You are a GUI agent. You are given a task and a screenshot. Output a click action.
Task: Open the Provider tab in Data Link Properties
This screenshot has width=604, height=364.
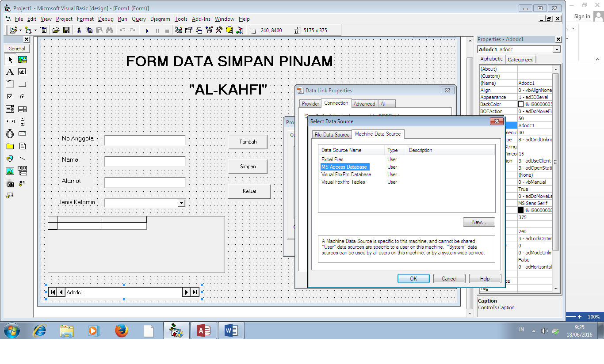pyautogui.click(x=310, y=103)
